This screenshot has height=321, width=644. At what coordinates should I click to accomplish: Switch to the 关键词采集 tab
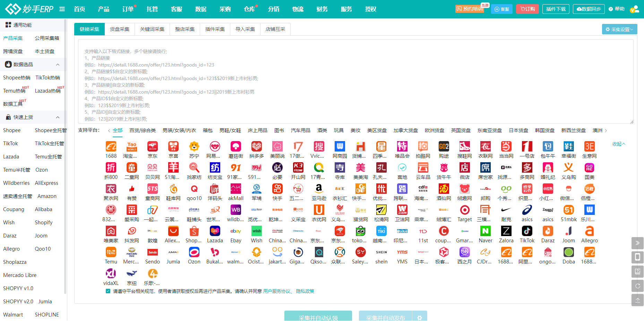(152, 29)
